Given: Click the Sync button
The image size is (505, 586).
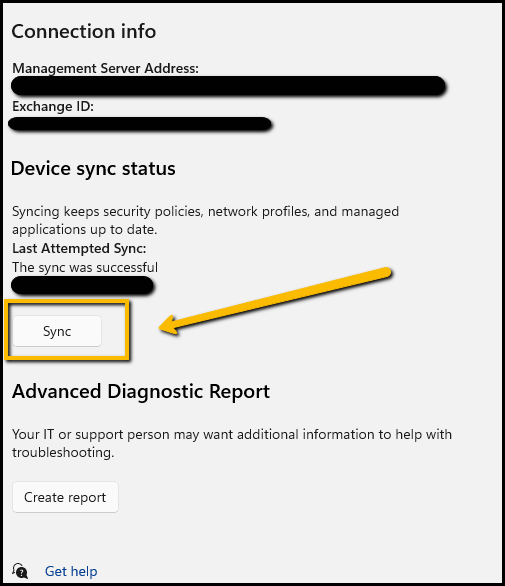Looking at the screenshot, I should [x=57, y=331].
